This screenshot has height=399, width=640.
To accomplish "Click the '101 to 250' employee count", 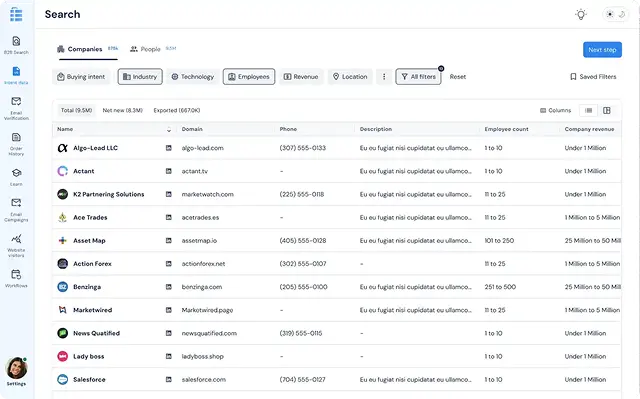I will [499, 241].
